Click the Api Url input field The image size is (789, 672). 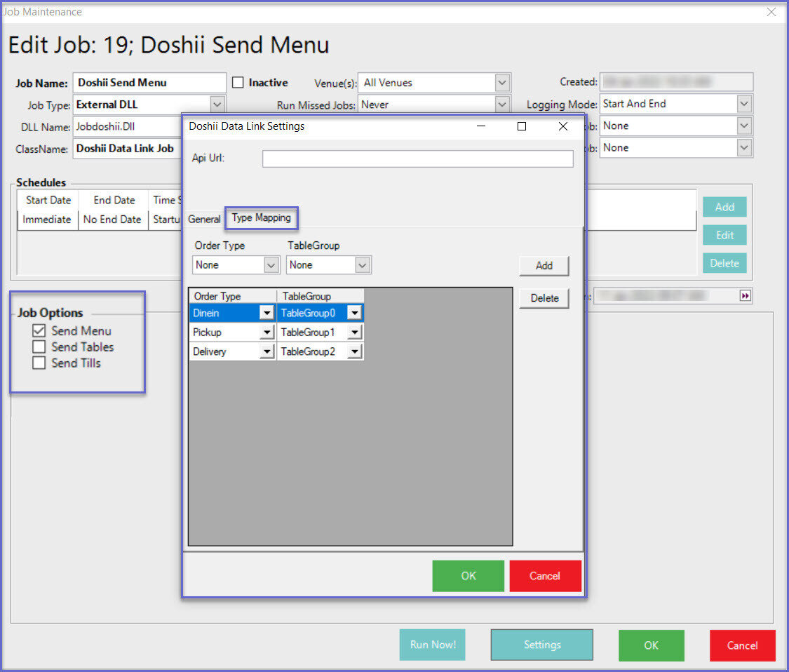click(x=418, y=159)
